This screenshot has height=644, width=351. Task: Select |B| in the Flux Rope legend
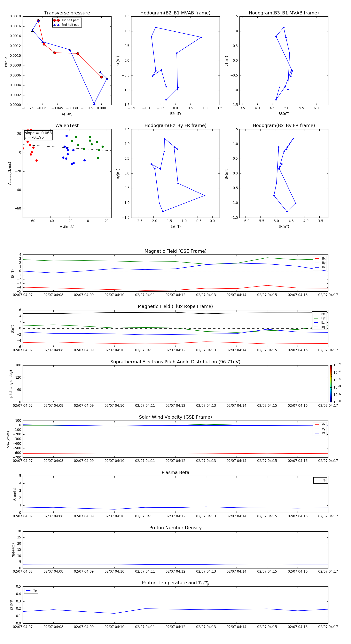tap(320, 327)
